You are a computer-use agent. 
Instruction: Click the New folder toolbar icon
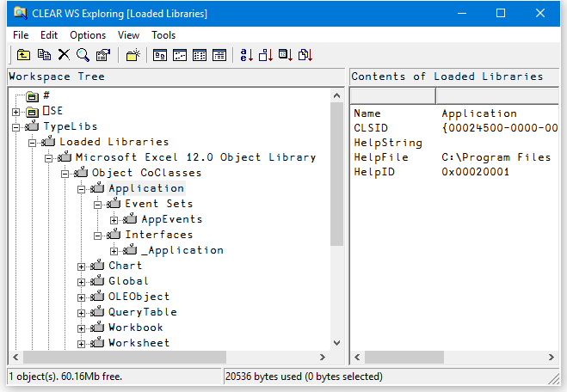132,55
